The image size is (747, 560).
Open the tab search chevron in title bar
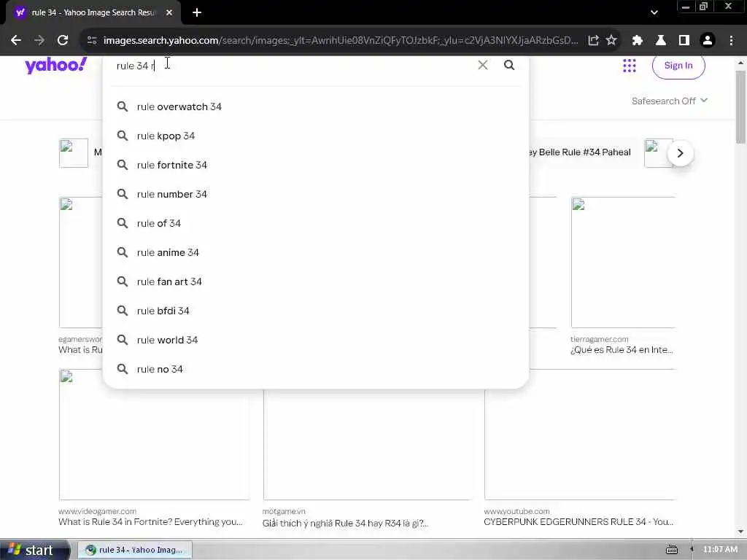click(654, 13)
